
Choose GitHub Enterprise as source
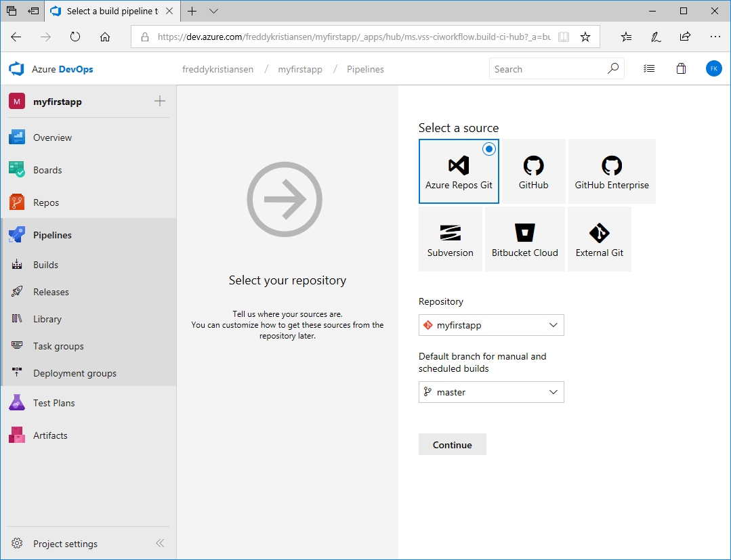[611, 171]
